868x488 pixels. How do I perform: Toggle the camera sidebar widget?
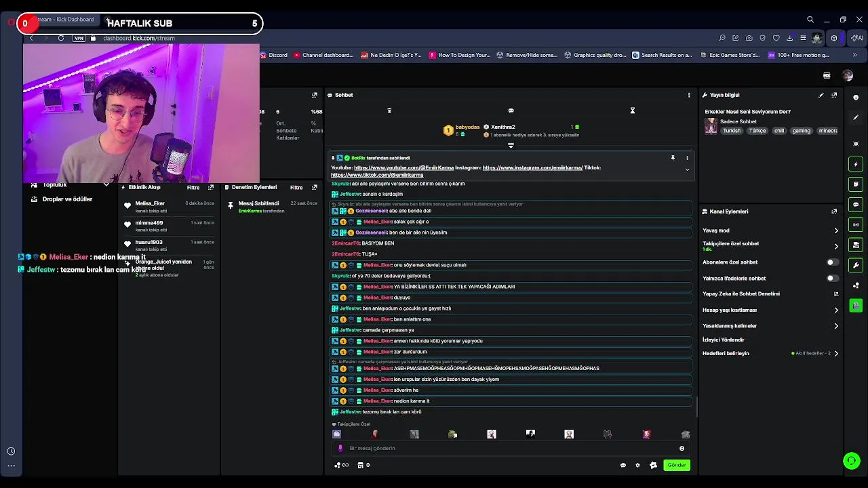point(856,245)
